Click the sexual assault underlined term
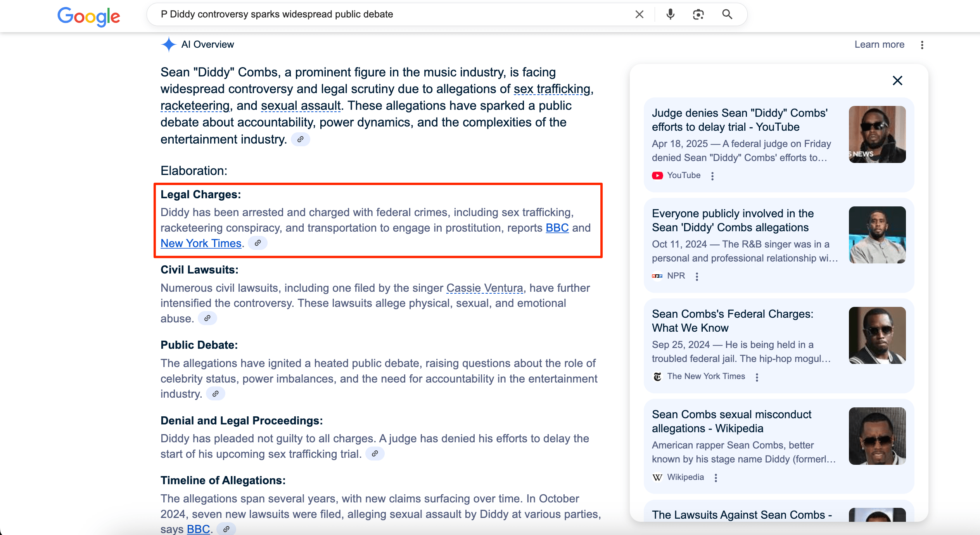The image size is (980, 535). (x=301, y=106)
